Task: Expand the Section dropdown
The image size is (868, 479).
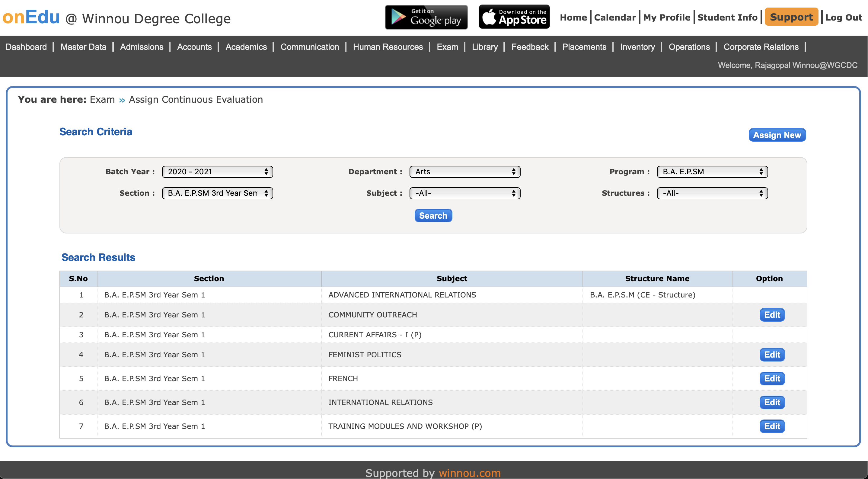Action: tap(217, 193)
